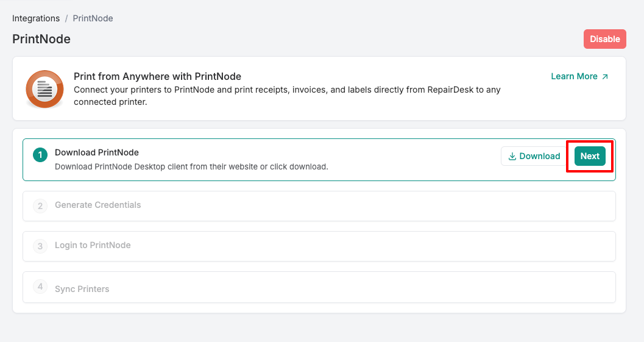Expand the Login to PrintNode step

(93, 245)
